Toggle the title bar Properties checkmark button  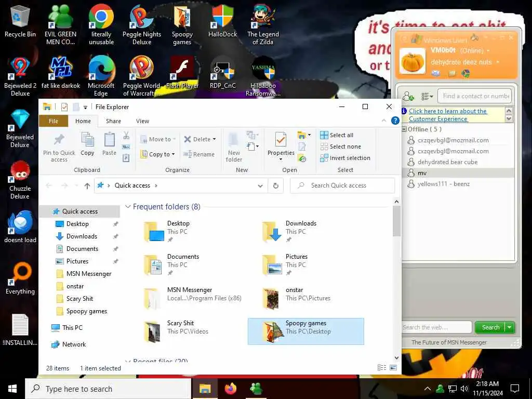64,107
